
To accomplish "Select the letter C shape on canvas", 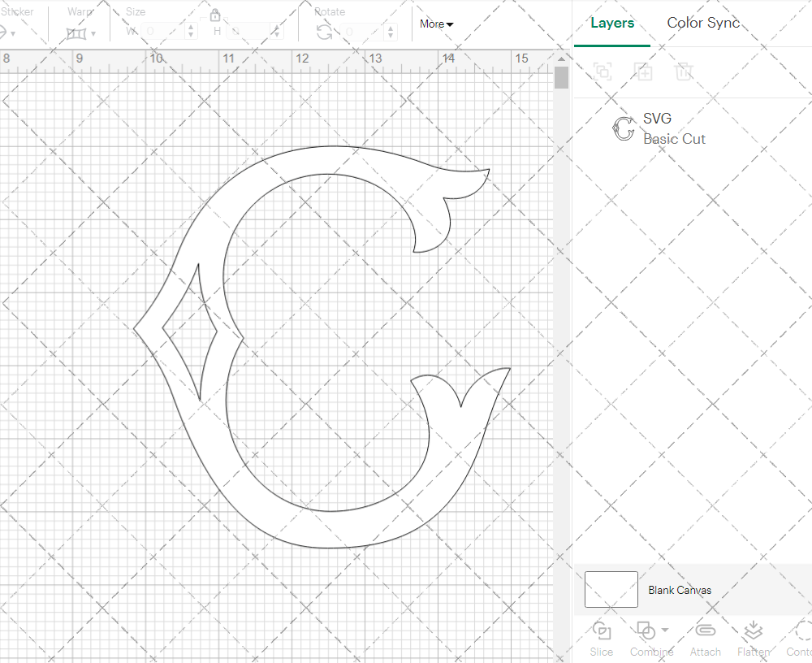I will [322, 347].
